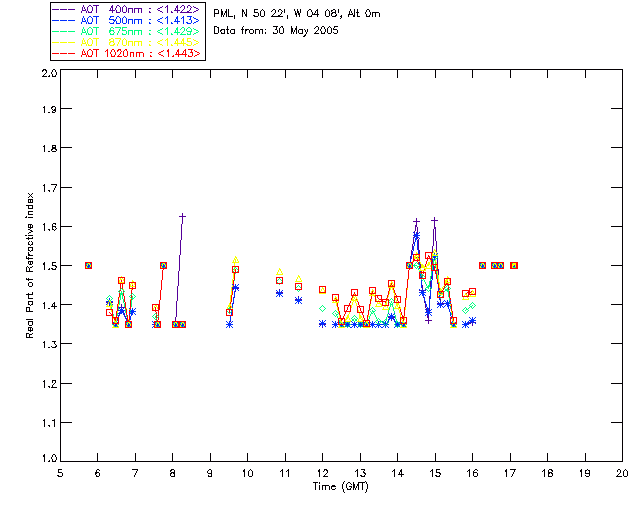Click the blue asterisk marker at 12 GMT
The image size is (640, 512).
coord(322,324)
